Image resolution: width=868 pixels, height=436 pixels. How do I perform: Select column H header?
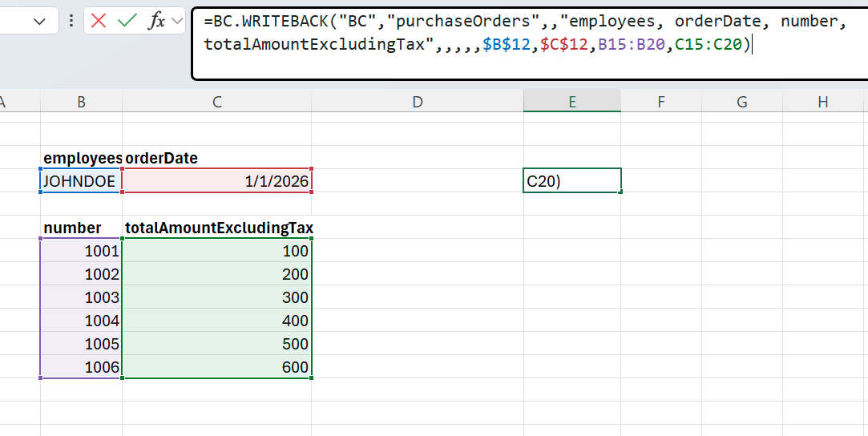pos(823,101)
